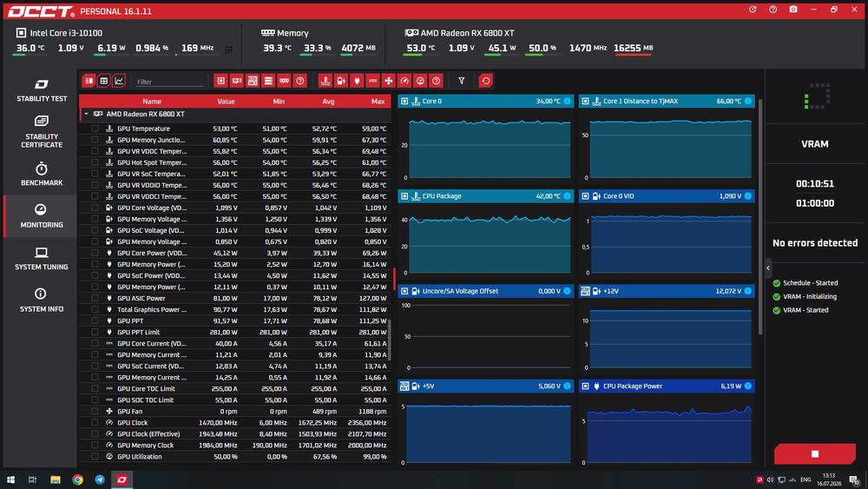This screenshot has width=868, height=489.
Task: Open File Explorer from the taskbar
Action: point(56,479)
